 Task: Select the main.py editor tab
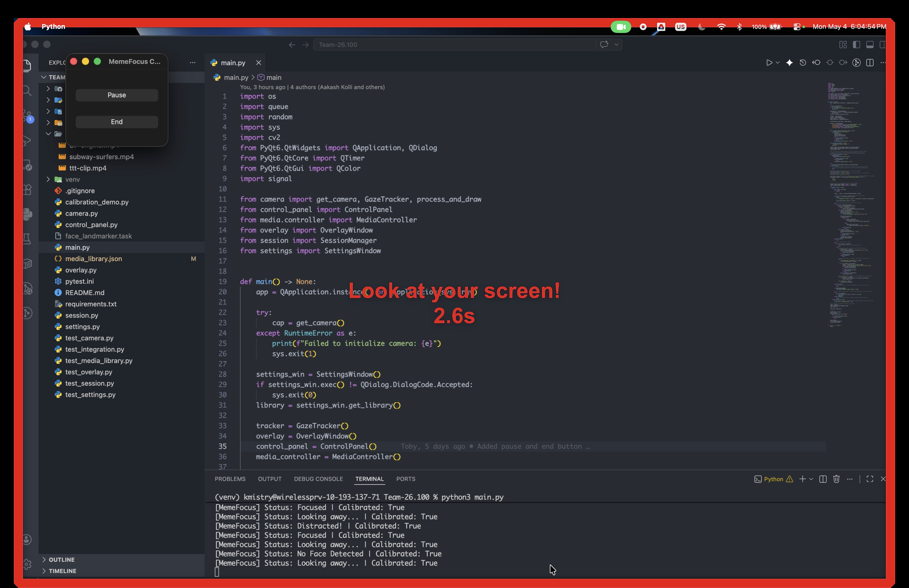[233, 63]
